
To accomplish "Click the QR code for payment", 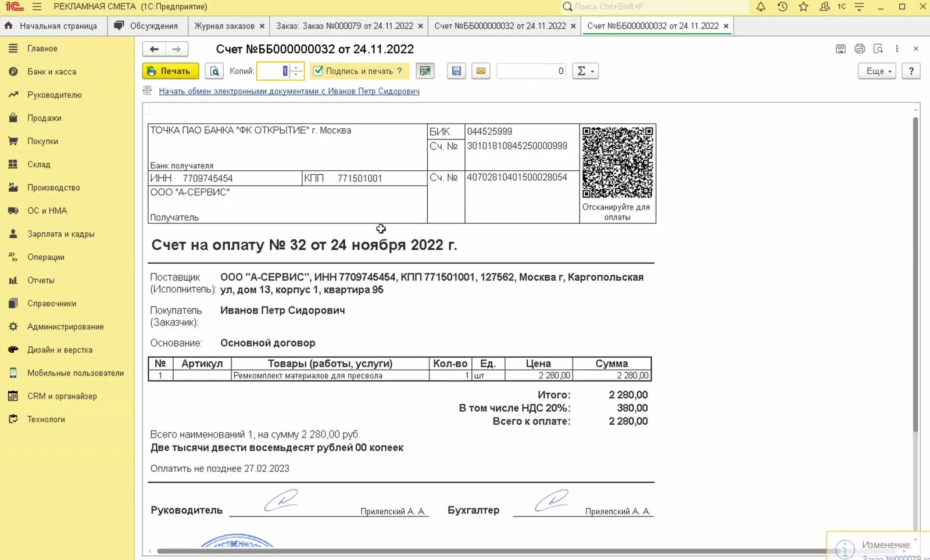I will [617, 163].
